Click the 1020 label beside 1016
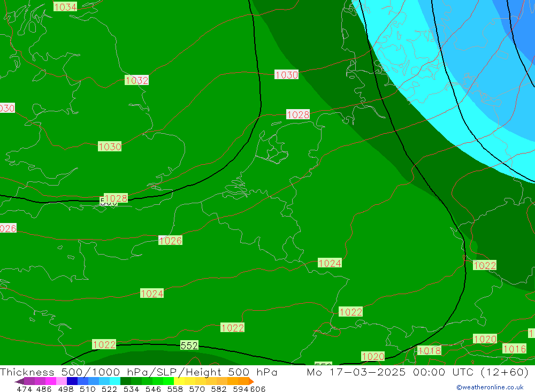This screenshot has width=535, height=392. click(x=485, y=339)
